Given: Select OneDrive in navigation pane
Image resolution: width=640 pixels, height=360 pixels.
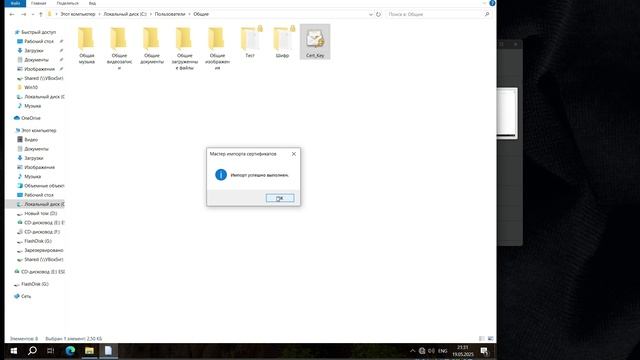Looking at the screenshot, I should coord(27,118).
